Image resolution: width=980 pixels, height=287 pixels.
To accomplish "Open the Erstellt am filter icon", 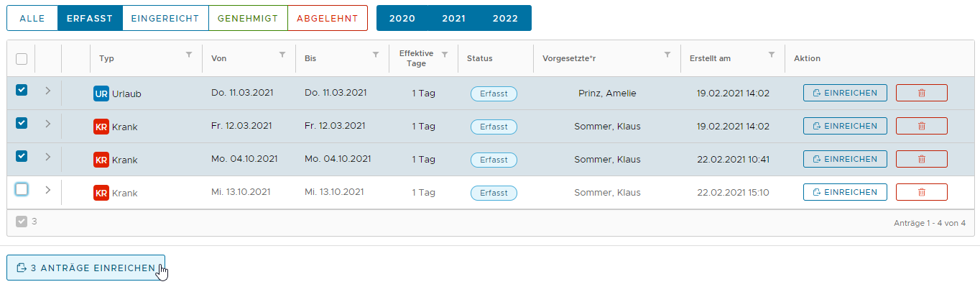I will tap(772, 55).
